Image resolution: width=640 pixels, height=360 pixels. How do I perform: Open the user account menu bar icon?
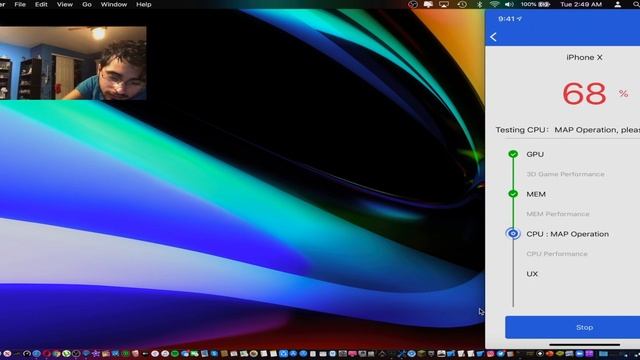pyautogui.click(x=618, y=4)
